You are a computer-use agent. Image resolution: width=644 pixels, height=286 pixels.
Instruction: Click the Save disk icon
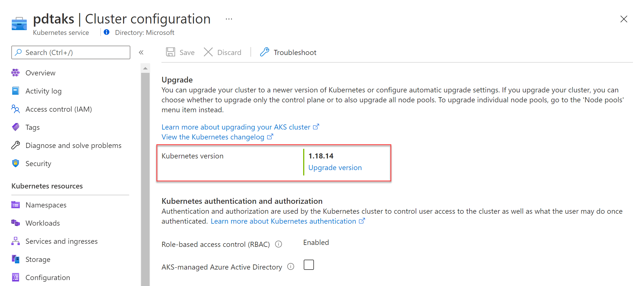[x=170, y=52]
